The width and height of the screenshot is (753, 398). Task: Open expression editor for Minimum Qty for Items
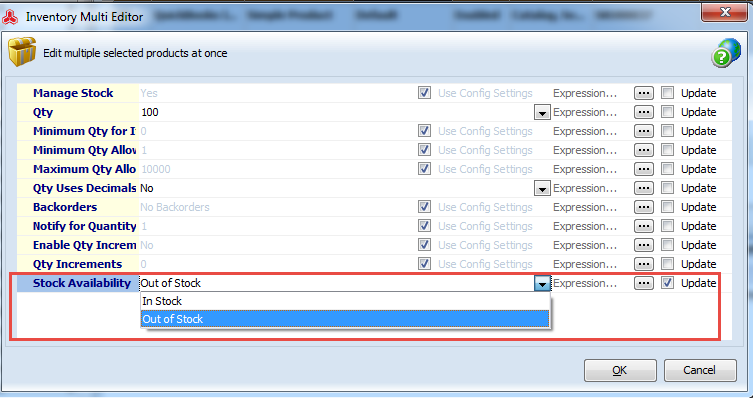[x=644, y=131]
